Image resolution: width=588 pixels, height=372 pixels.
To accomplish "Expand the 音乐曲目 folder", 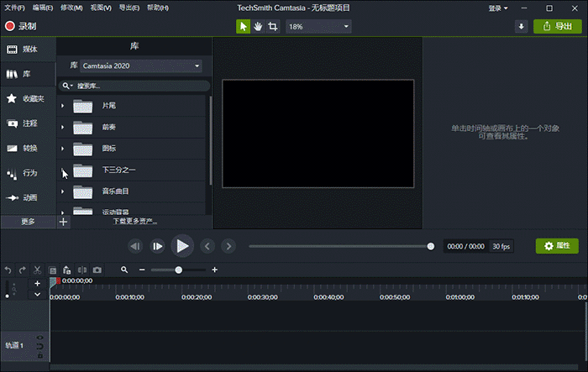I will point(63,191).
